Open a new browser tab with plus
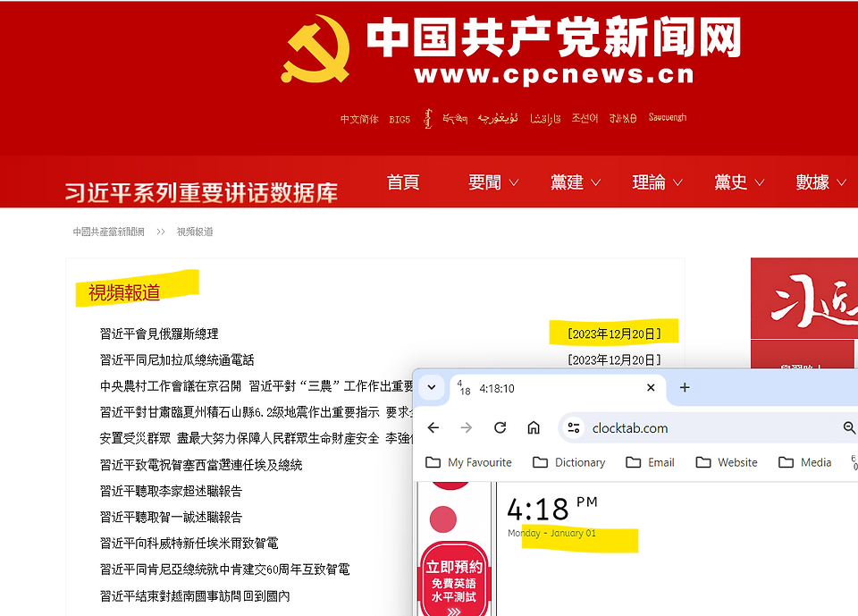This screenshot has height=616, width=858. [x=685, y=388]
